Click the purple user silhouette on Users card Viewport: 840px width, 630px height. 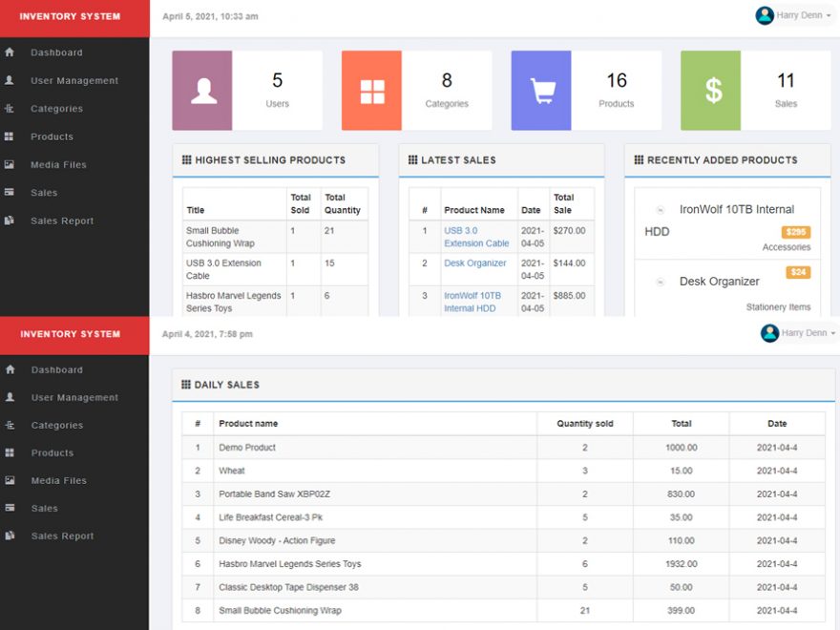tap(202, 89)
